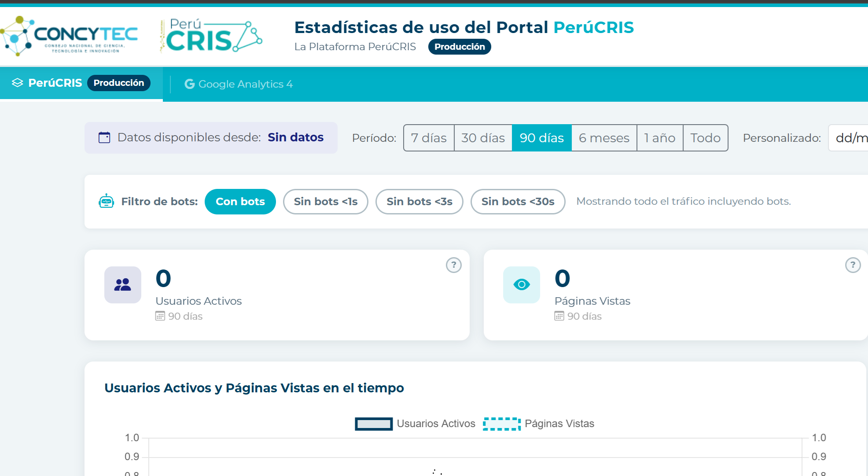Toggle the Páginas Vistas legend swatch
Image resolution: width=868 pixels, height=476 pixels.
tap(502, 424)
